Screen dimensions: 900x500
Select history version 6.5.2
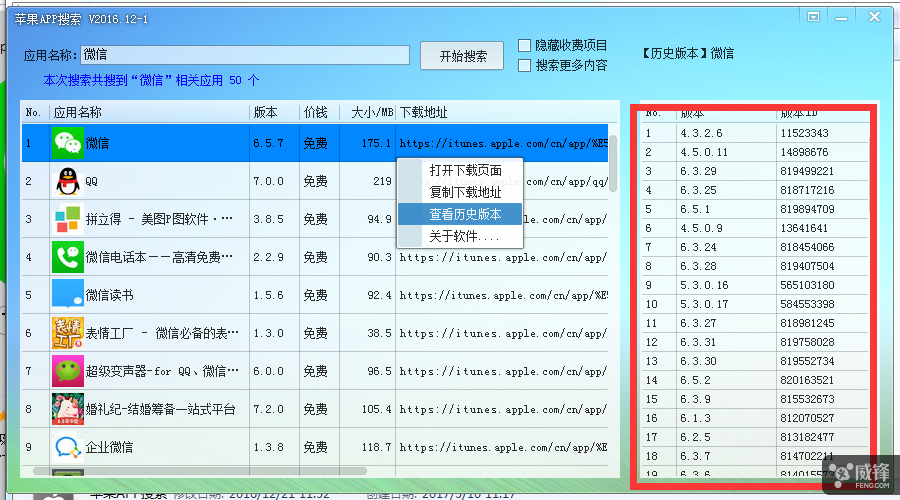(695, 380)
